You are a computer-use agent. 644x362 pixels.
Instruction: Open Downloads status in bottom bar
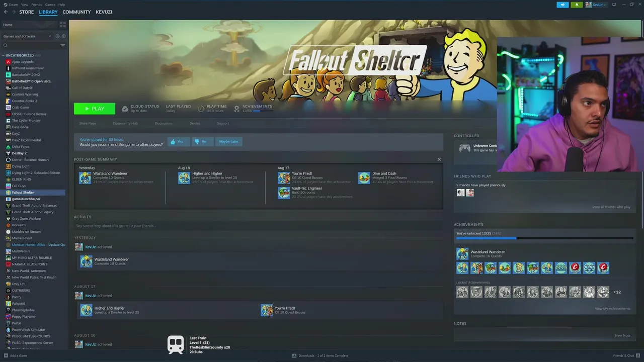point(320,355)
